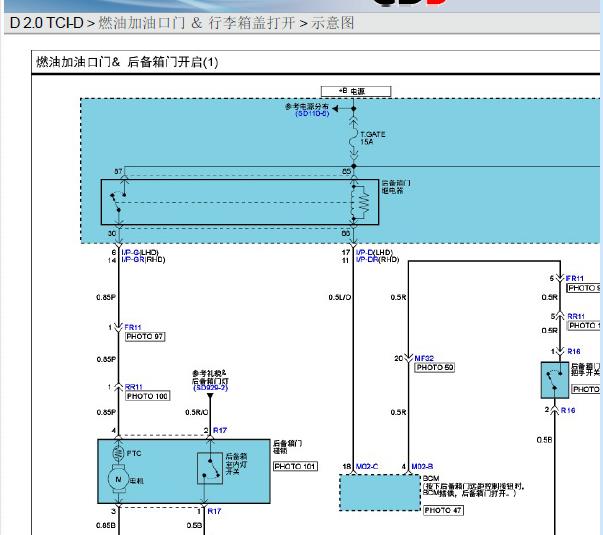Click the I/P-DR (RHD) connector link
The width and height of the screenshot is (603, 535).
tap(367, 260)
